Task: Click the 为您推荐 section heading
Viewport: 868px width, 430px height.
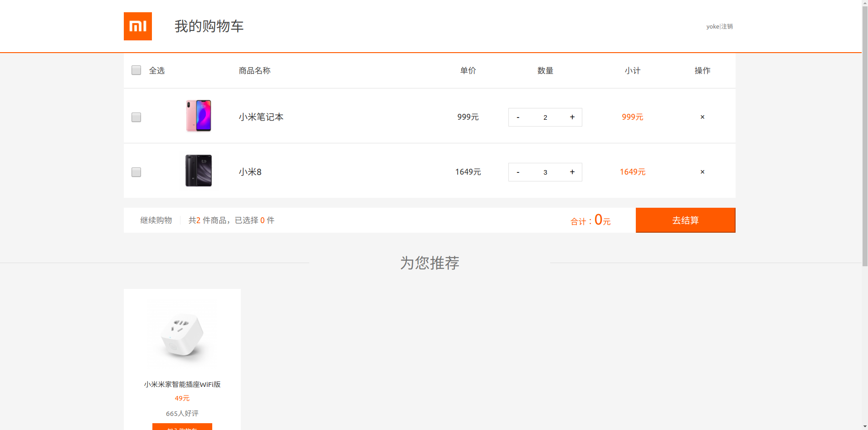Action: pos(429,263)
